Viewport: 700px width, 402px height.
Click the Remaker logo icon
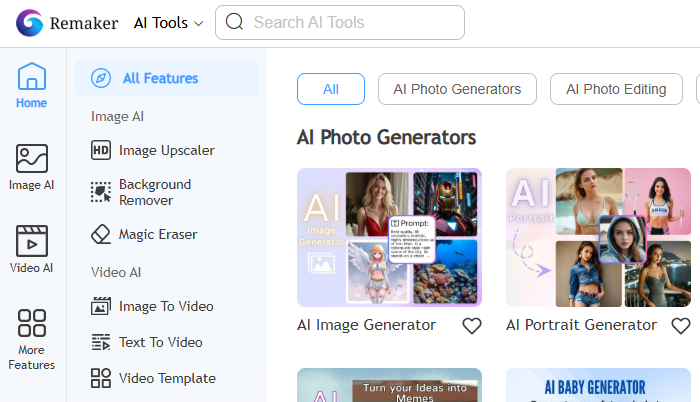coord(29,23)
